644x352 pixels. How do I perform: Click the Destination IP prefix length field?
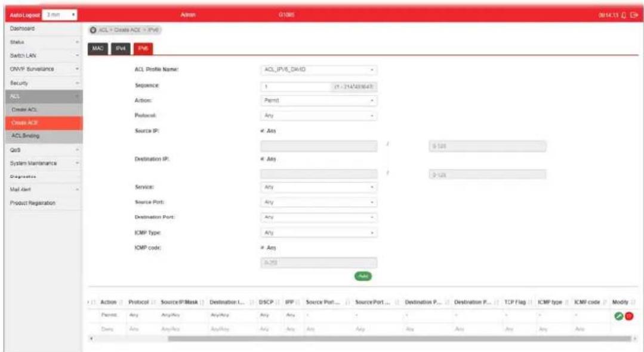pos(488,175)
